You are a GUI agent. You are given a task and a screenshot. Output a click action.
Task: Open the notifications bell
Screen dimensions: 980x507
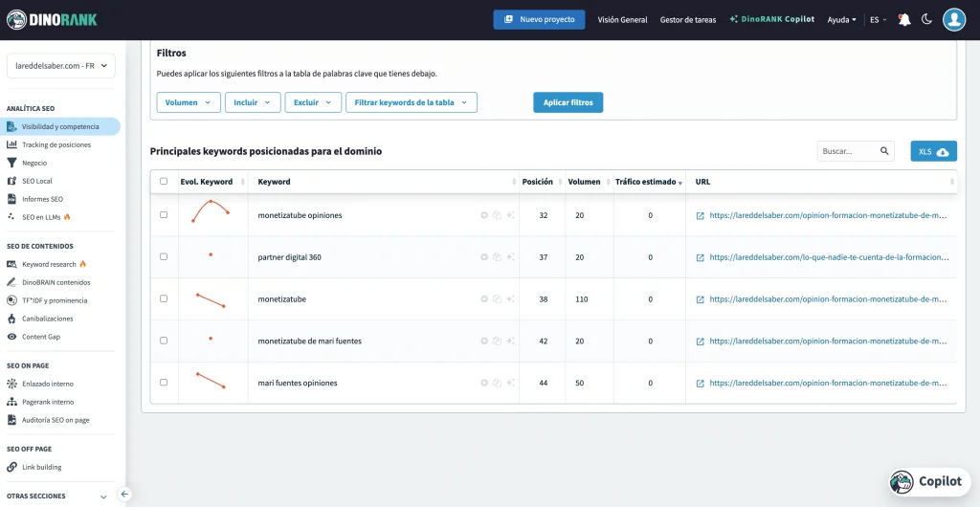(903, 20)
